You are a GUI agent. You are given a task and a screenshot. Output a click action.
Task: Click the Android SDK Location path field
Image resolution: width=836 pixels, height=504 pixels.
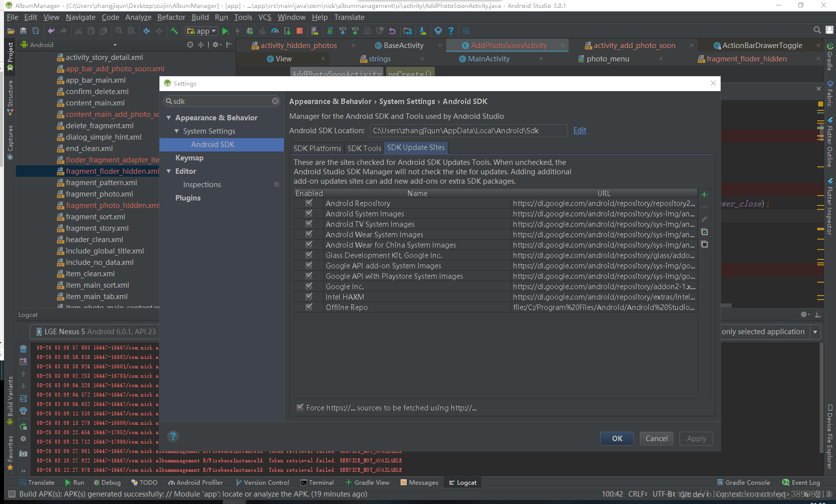tap(469, 131)
